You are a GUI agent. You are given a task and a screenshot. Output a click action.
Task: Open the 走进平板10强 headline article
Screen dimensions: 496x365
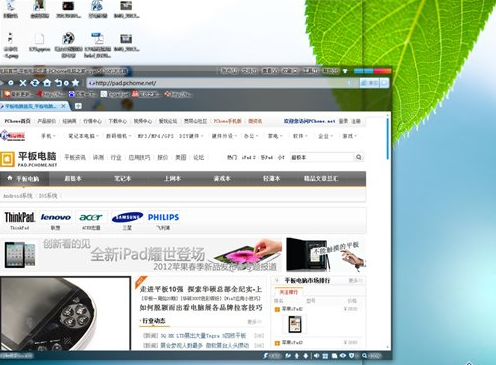click(x=201, y=289)
